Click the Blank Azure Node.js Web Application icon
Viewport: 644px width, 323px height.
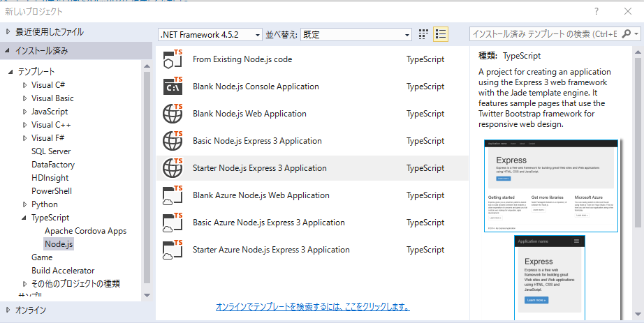pos(172,195)
